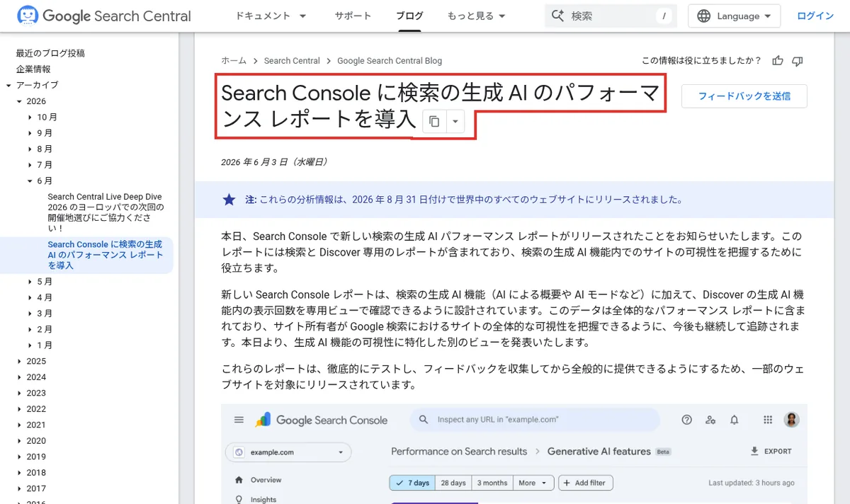This screenshot has height=504, width=850.
Task: Expand the 2019 archive year
Action: 19,457
